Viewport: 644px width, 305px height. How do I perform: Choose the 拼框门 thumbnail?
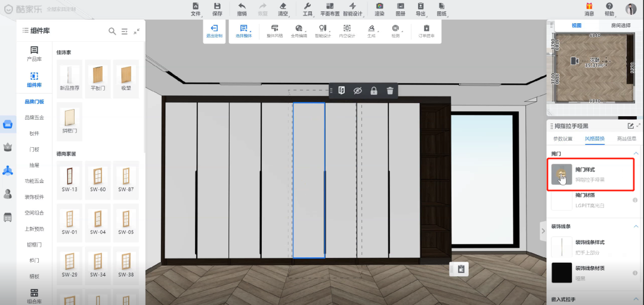pos(69,122)
